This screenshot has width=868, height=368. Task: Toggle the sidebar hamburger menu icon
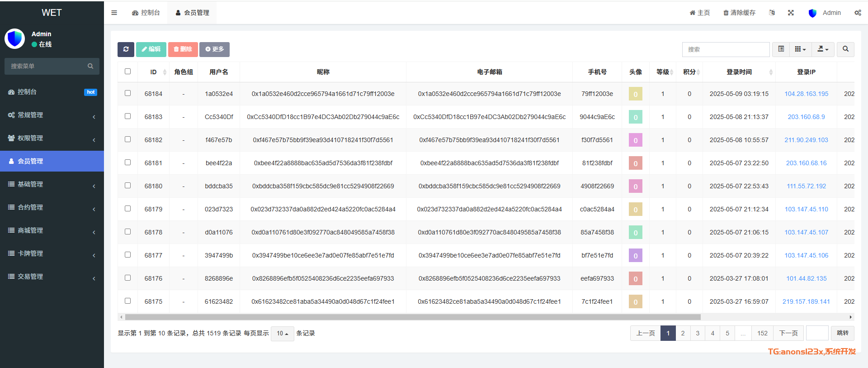pyautogui.click(x=114, y=13)
